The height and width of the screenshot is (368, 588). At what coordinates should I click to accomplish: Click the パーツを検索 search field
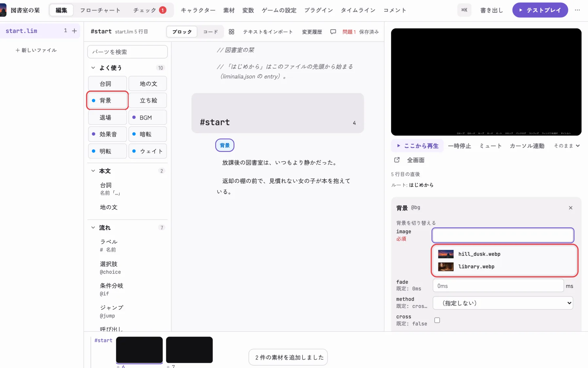127,52
